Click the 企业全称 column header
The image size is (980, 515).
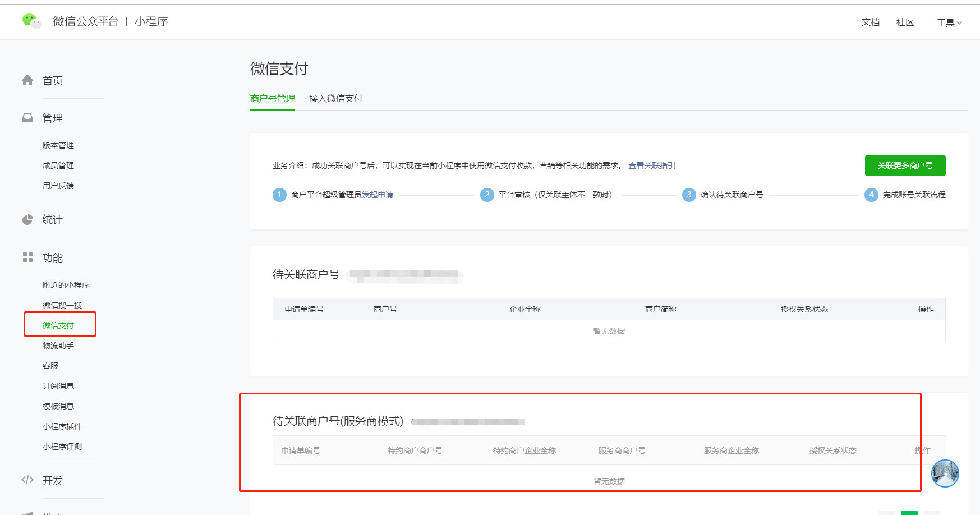(525, 309)
